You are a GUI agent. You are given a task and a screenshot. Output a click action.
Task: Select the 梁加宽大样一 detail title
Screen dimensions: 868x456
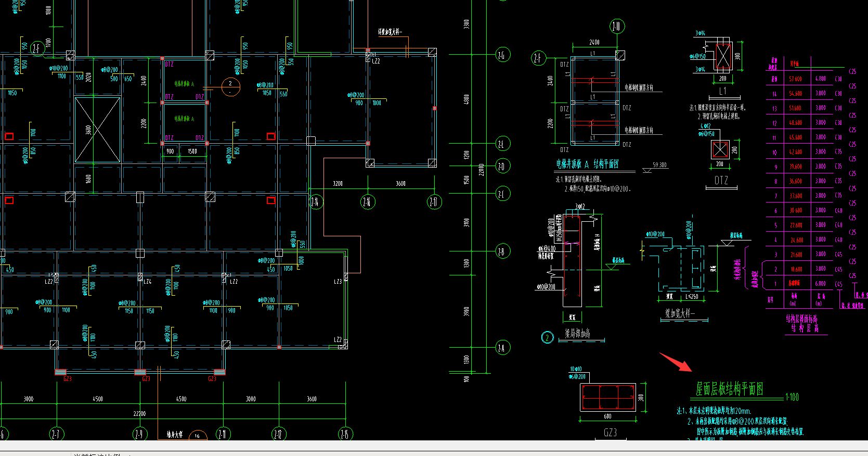(680, 313)
